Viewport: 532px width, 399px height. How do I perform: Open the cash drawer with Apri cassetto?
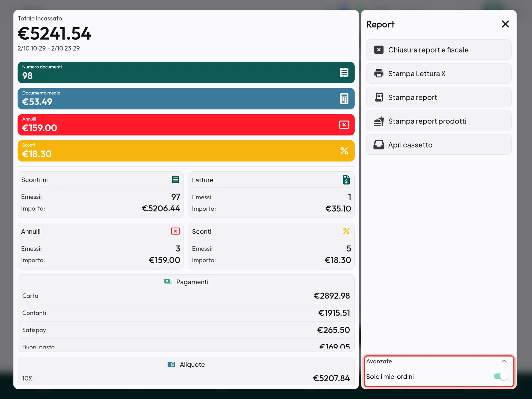[439, 145]
